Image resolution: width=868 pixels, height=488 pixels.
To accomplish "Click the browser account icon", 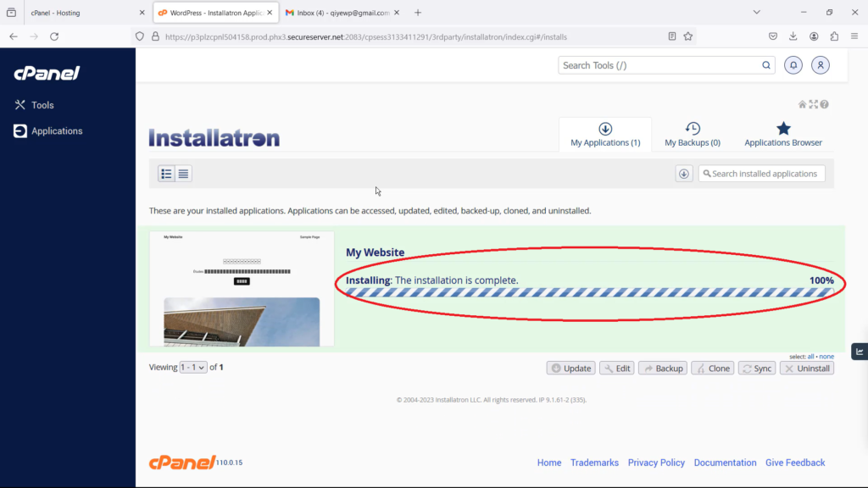I will tap(814, 36).
